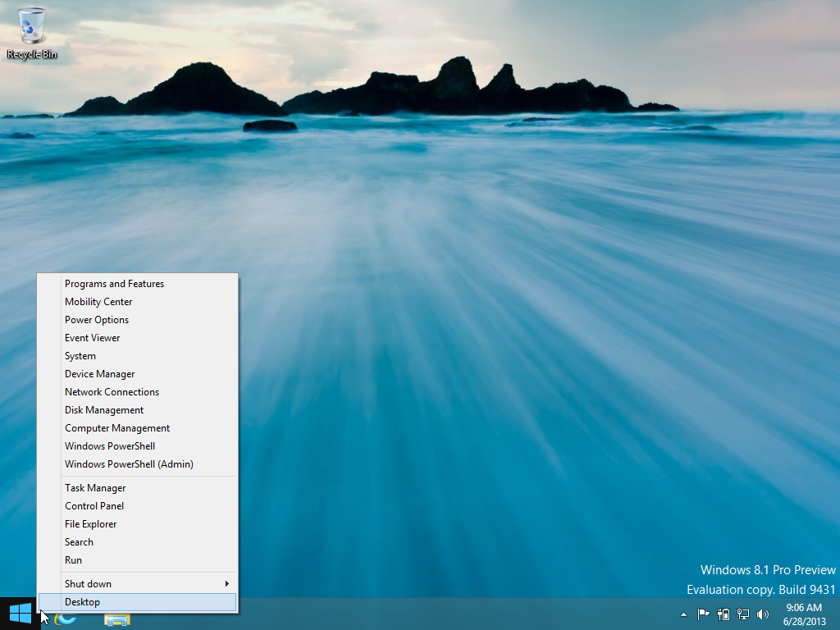Open the Run menu entry
Viewport: 840px width, 630px height.
[x=74, y=560]
